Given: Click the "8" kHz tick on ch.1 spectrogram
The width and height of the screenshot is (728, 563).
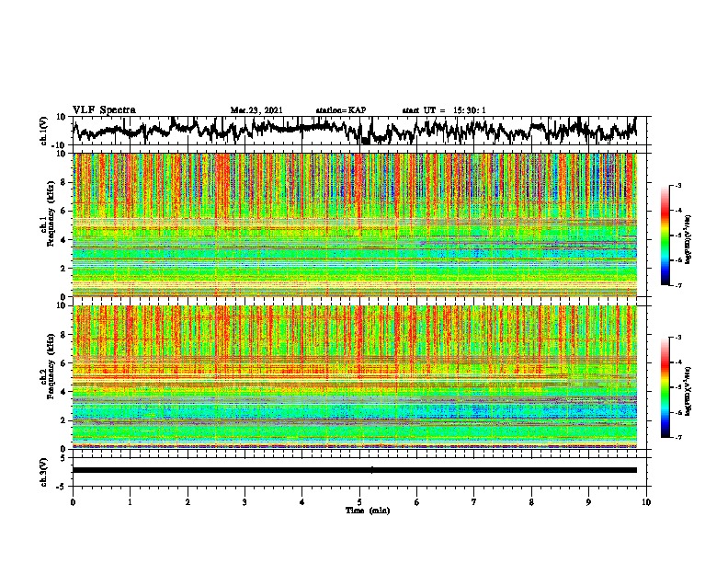Looking at the screenshot, I should click(63, 182).
